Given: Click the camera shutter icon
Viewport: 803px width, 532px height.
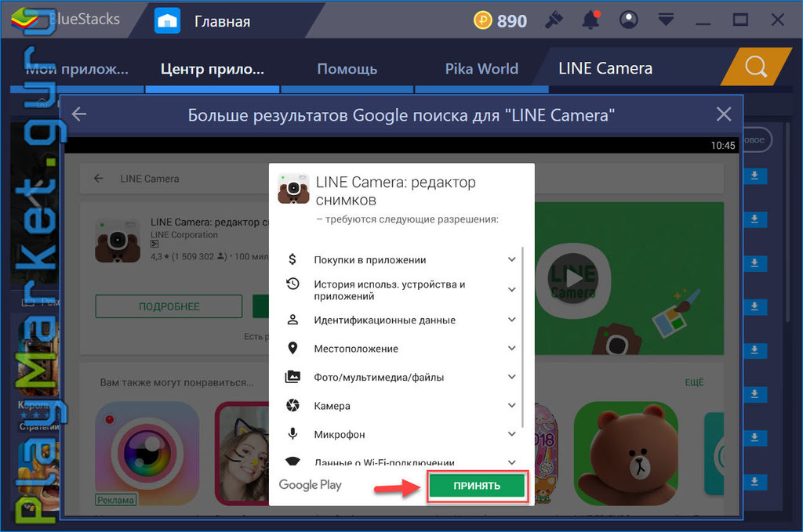Looking at the screenshot, I should (x=292, y=406).
